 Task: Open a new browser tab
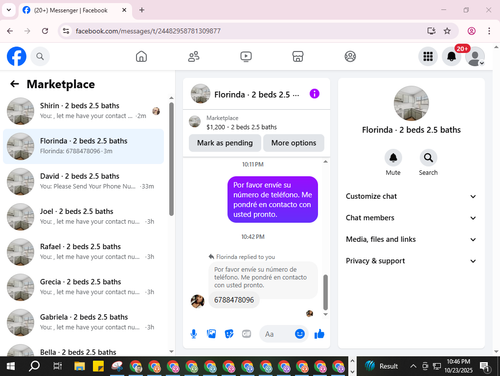coord(142,10)
